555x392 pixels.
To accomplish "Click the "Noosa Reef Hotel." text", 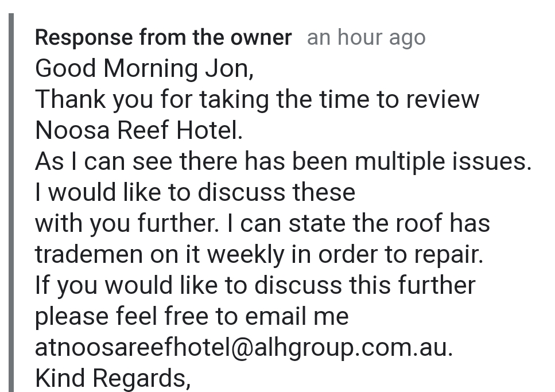I will (x=139, y=131).
